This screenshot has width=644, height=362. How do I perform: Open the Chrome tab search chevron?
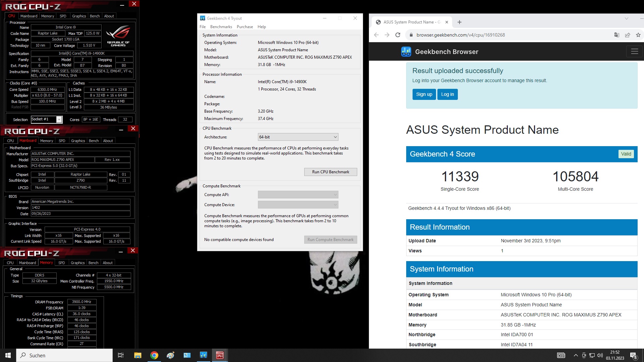pos(626,18)
